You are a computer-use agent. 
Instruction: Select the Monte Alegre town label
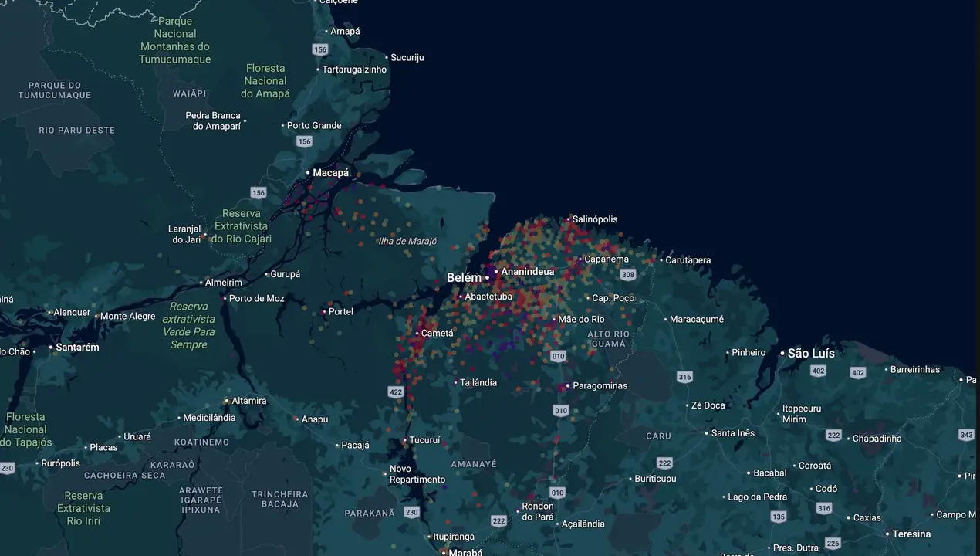tap(128, 317)
